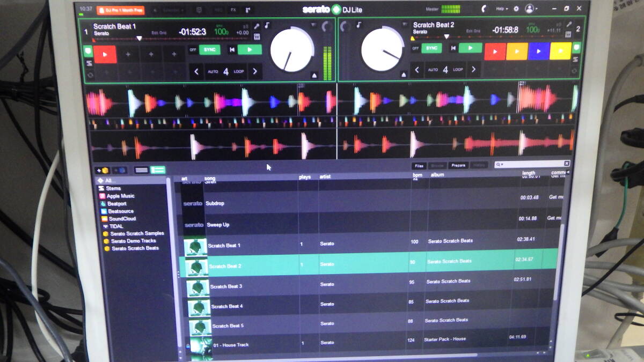
Task: Toggle the 4-beat auto loop on deck 2
Action: point(445,69)
